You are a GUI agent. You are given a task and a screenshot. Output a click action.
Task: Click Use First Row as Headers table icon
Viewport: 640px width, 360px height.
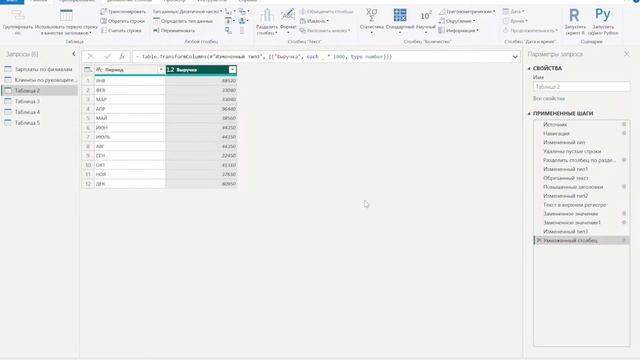pos(66,16)
